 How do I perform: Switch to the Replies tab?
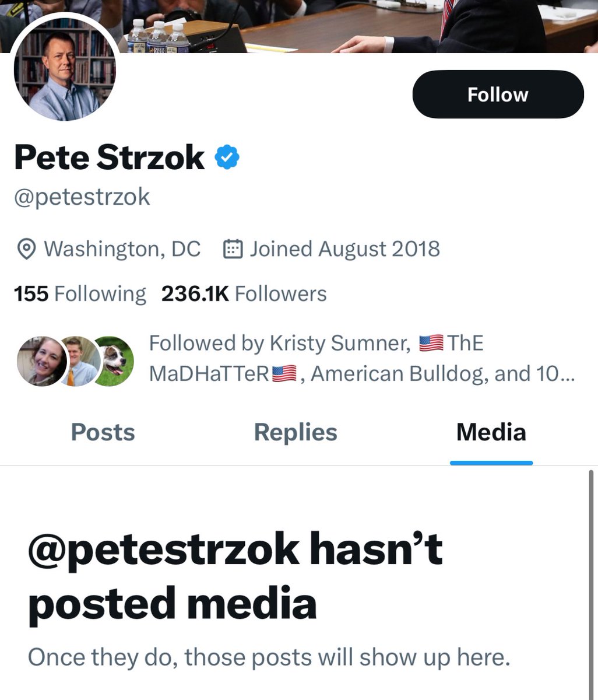click(x=296, y=432)
